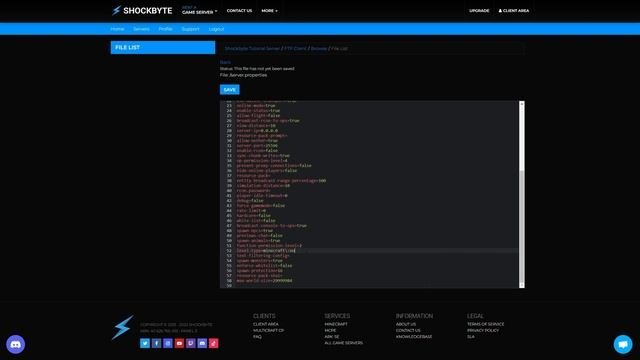
Task: Open footer All Game Servers link
Action: click(344, 343)
